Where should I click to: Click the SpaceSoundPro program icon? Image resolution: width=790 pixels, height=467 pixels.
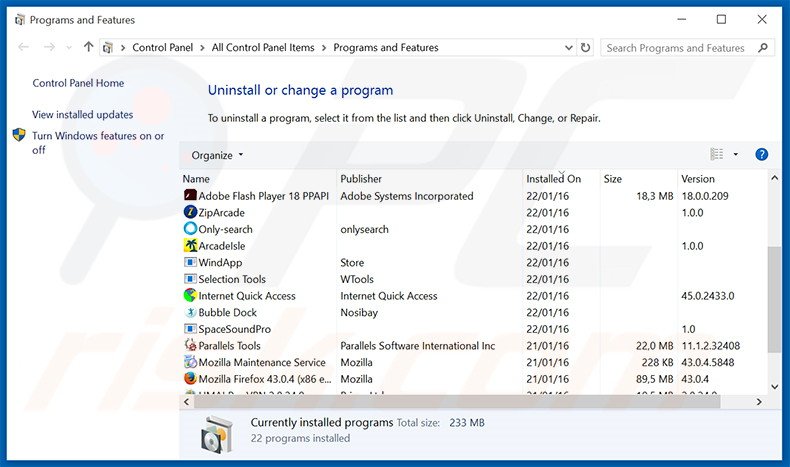(x=190, y=328)
